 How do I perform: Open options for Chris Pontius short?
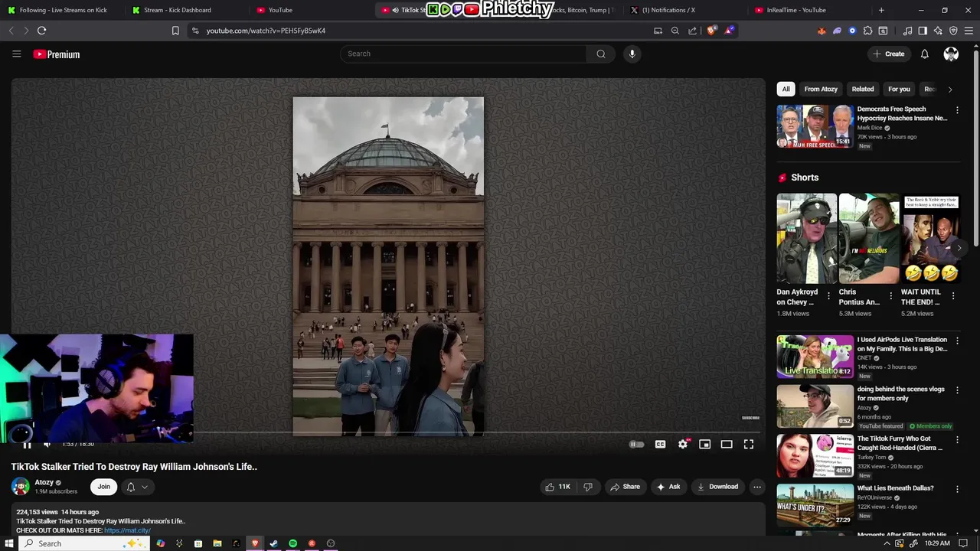point(890,295)
